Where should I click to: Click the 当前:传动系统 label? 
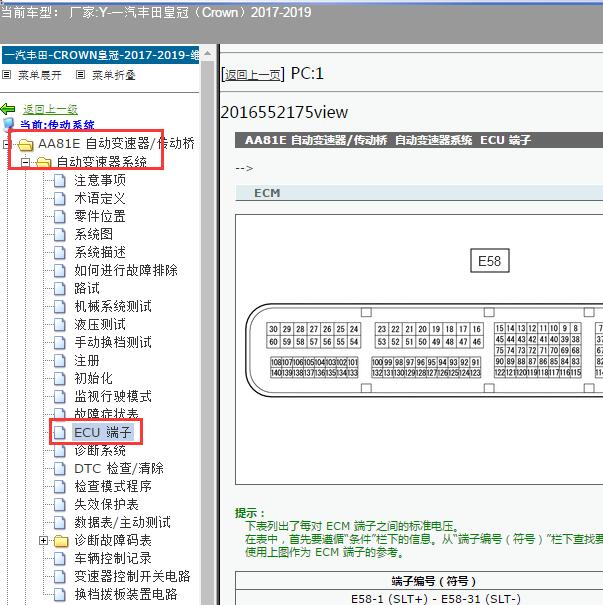(x=57, y=125)
